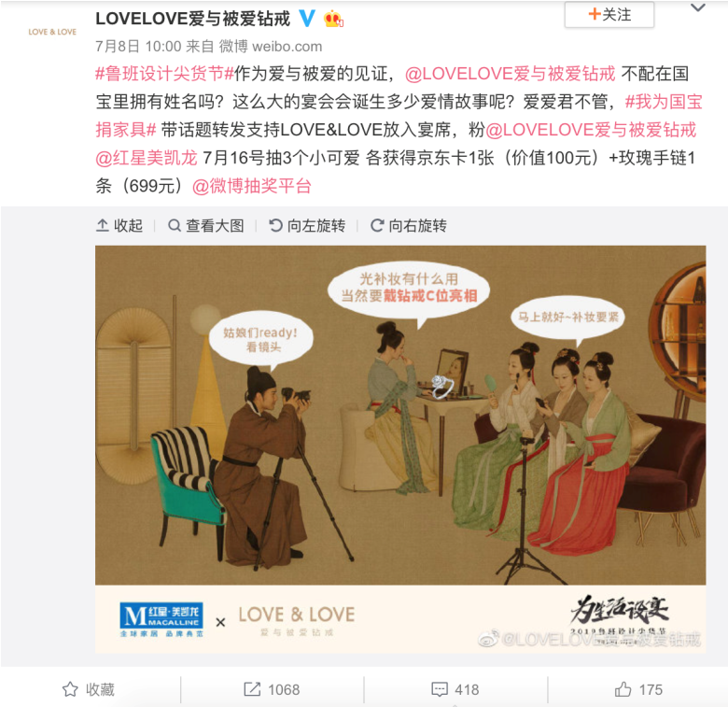
Task: Click the star favorite icon
Action: pyautogui.click(x=70, y=689)
